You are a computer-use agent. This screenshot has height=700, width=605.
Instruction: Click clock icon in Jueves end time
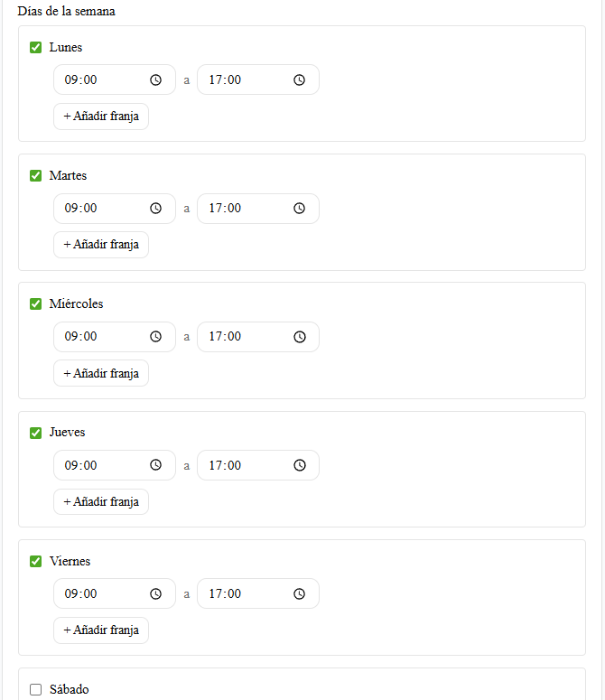pyautogui.click(x=300, y=465)
